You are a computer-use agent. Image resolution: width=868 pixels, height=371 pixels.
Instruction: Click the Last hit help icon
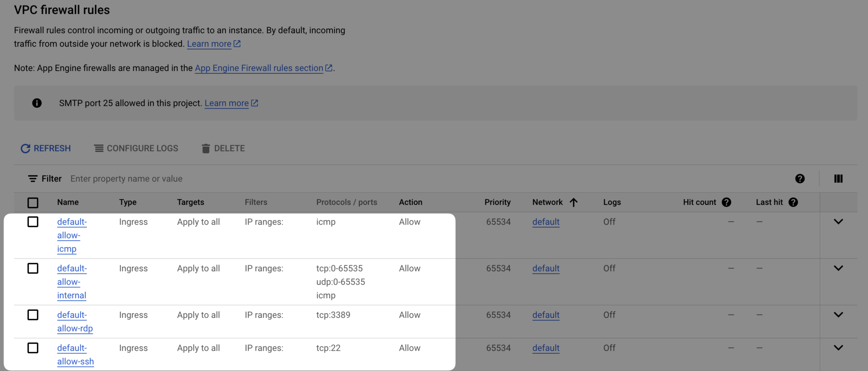(793, 202)
